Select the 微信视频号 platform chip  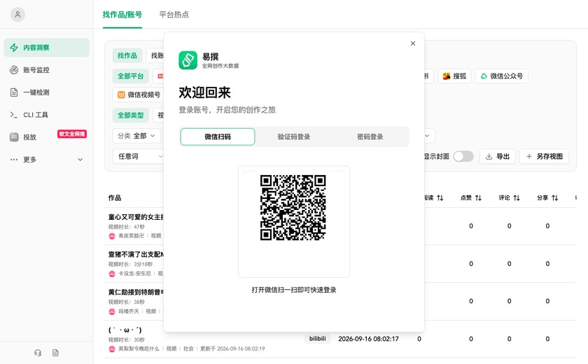pyautogui.click(x=139, y=94)
